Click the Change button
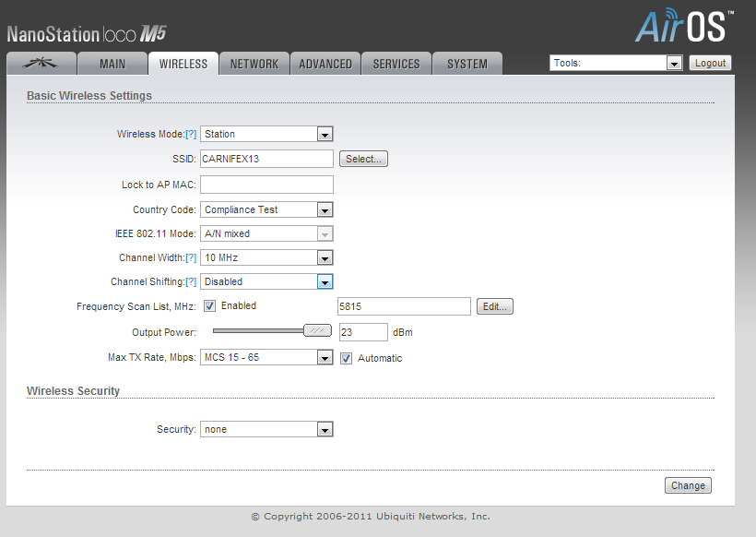 (688, 485)
